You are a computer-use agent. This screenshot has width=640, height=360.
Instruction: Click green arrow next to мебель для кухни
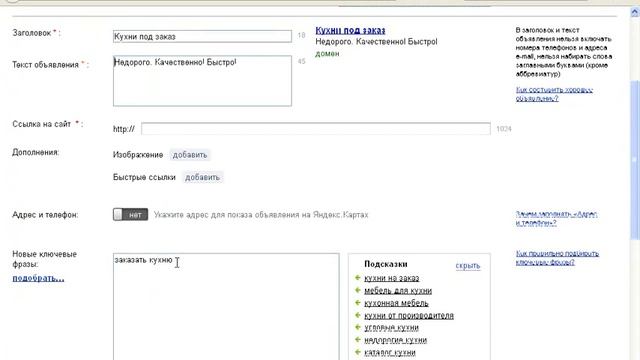pos(358,290)
